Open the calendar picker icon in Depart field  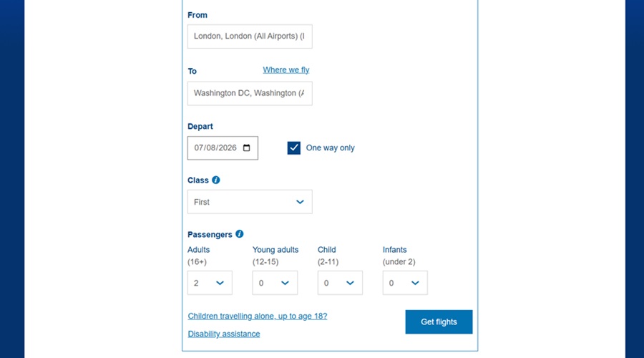click(x=246, y=148)
